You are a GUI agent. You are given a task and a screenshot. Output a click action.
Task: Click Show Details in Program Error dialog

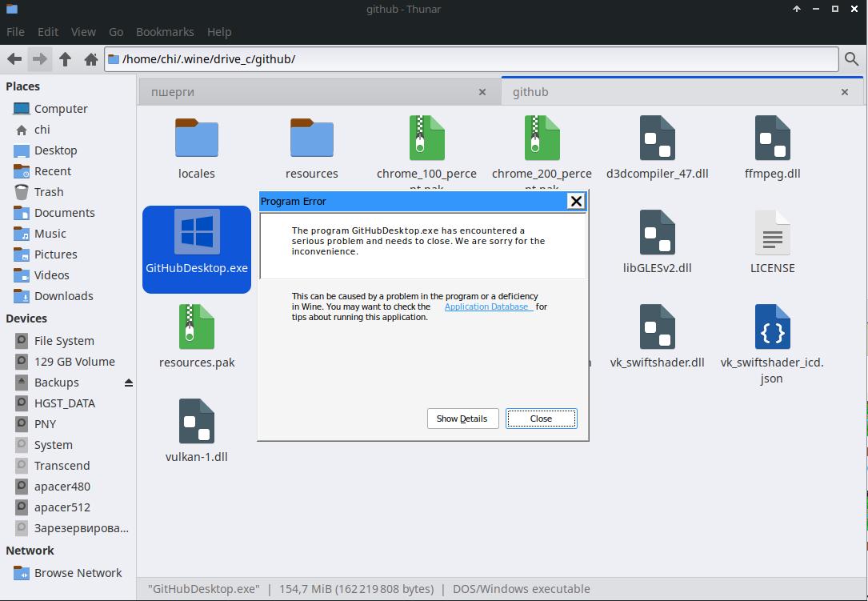[x=462, y=419]
